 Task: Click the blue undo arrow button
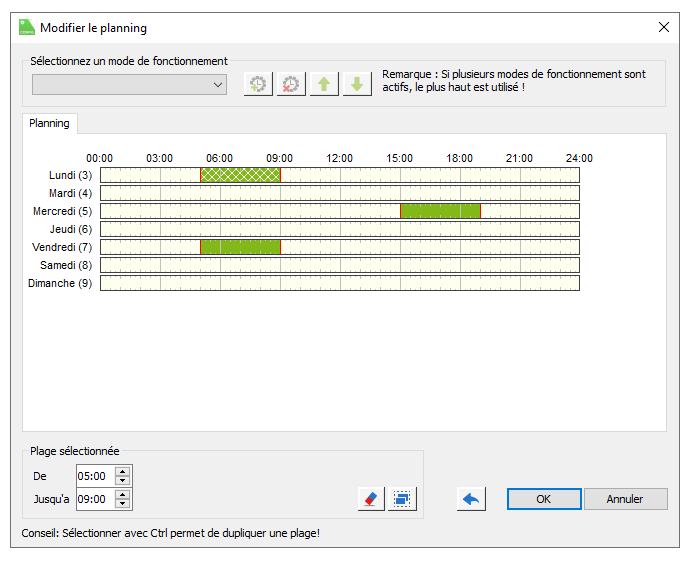tap(472, 498)
